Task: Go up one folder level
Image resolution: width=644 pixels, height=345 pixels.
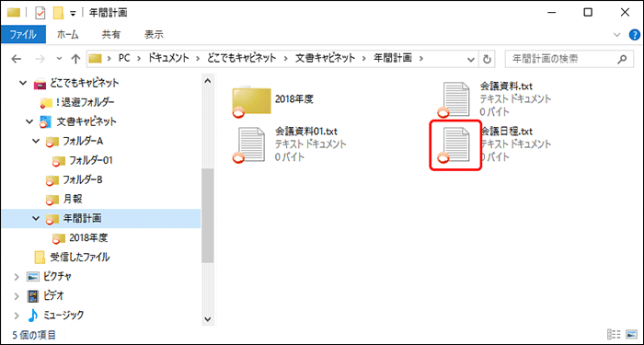Action: [75, 59]
